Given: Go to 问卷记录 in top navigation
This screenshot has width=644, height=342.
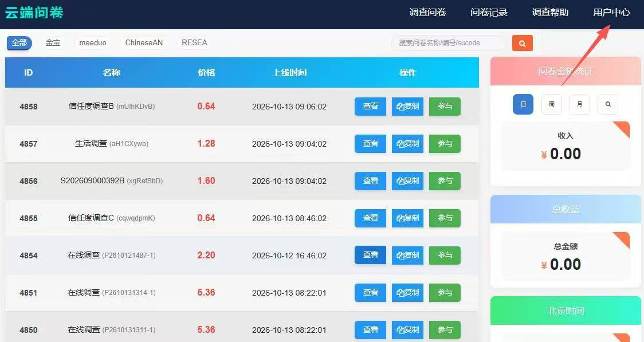Looking at the screenshot, I should [x=489, y=13].
